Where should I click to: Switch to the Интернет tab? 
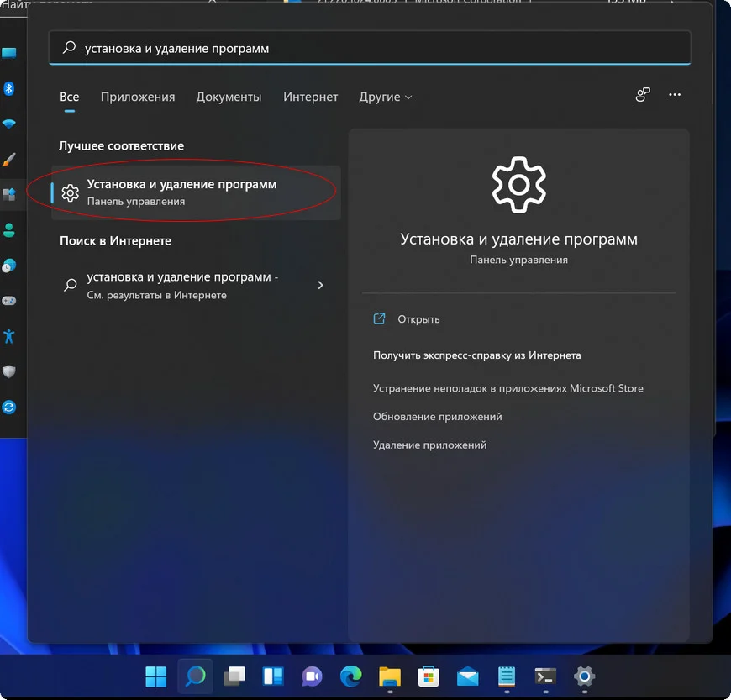[311, 97]
